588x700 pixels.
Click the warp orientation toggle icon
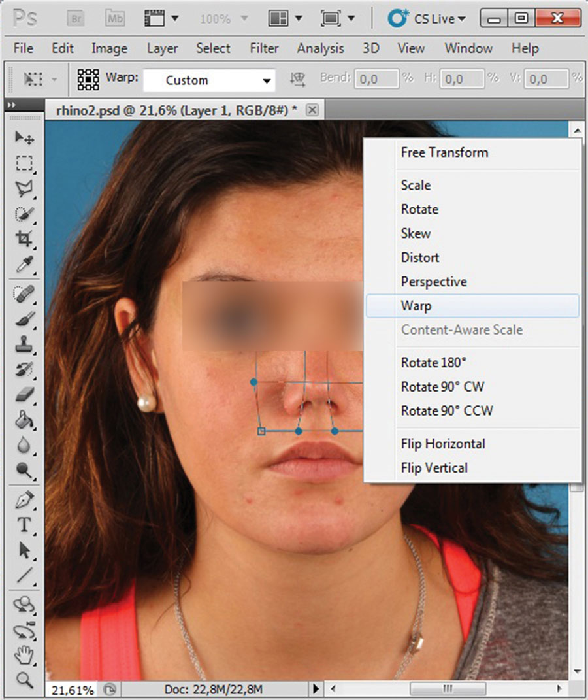click(298, 80)
